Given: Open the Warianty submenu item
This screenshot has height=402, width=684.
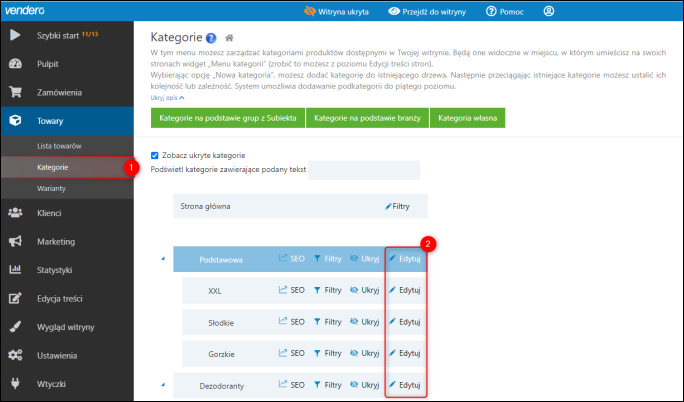Looking at the screenshot, I should pyautogui.click(x=51, y=188).
